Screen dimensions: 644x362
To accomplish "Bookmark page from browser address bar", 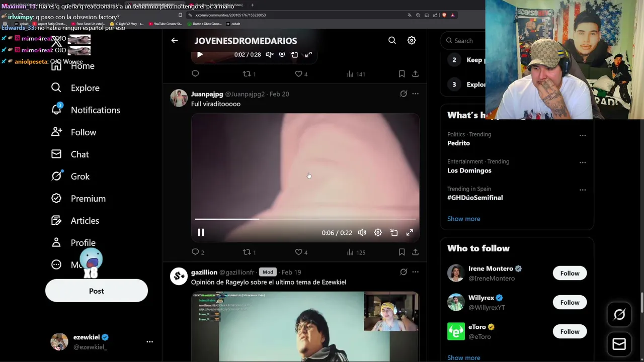I will [x=180, y=15].
